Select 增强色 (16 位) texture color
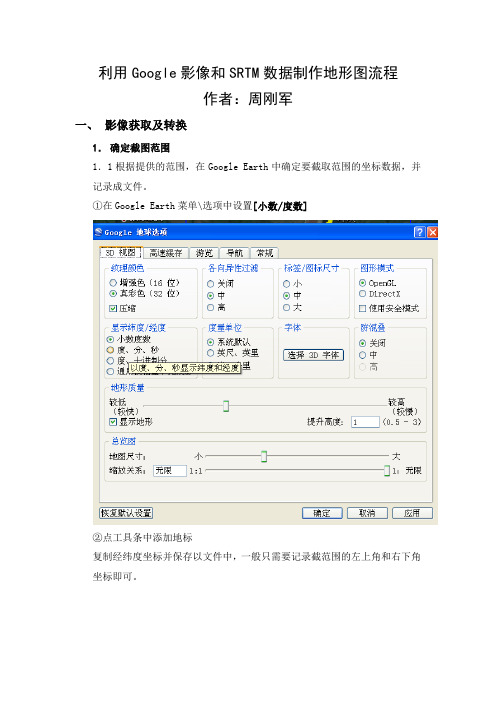Screen dimensions: 496x702 [x=144, y=283]
